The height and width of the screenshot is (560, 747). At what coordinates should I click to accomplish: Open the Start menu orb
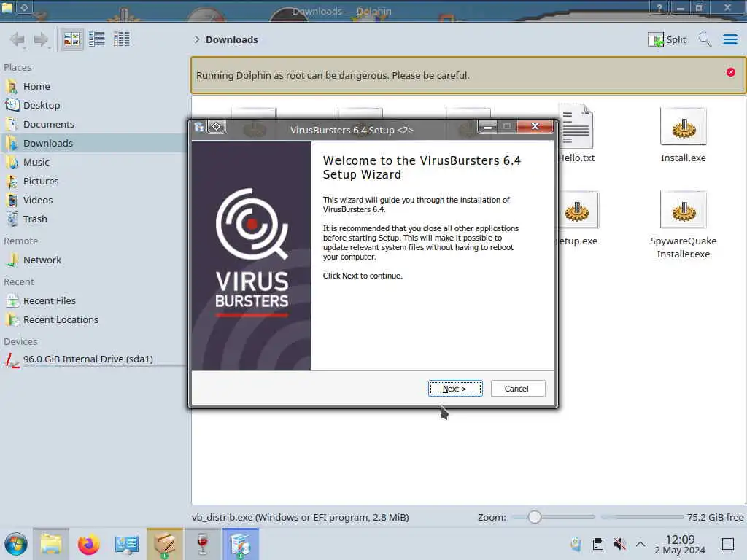16,544
